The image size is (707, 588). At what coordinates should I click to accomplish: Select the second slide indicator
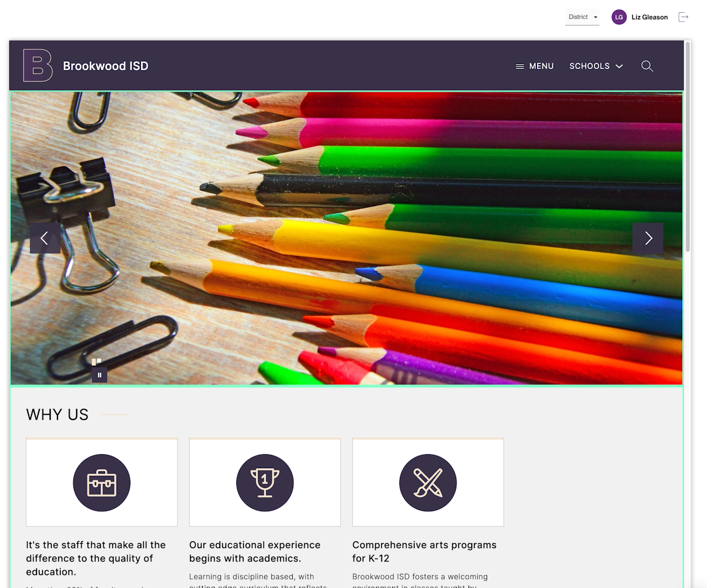pos(99,361)
